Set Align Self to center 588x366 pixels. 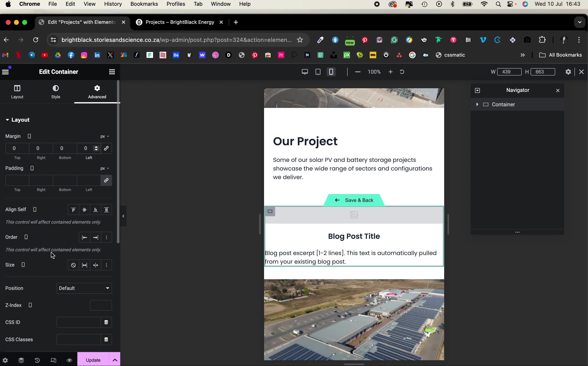tap(85, 210)
